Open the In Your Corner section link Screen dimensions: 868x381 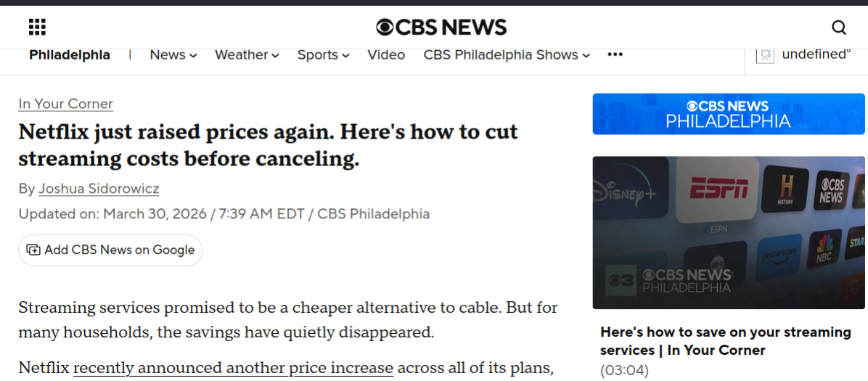point(65,104)
